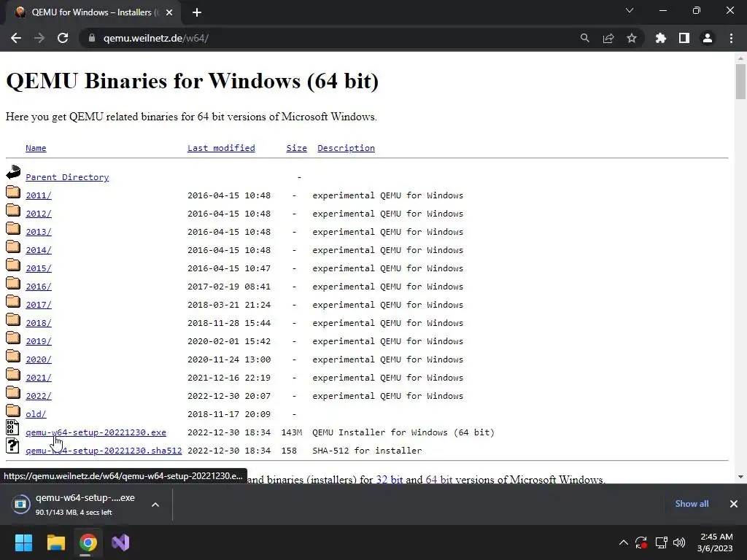
Task: Go back to the previous page
Action: click(x=16, y=38)
